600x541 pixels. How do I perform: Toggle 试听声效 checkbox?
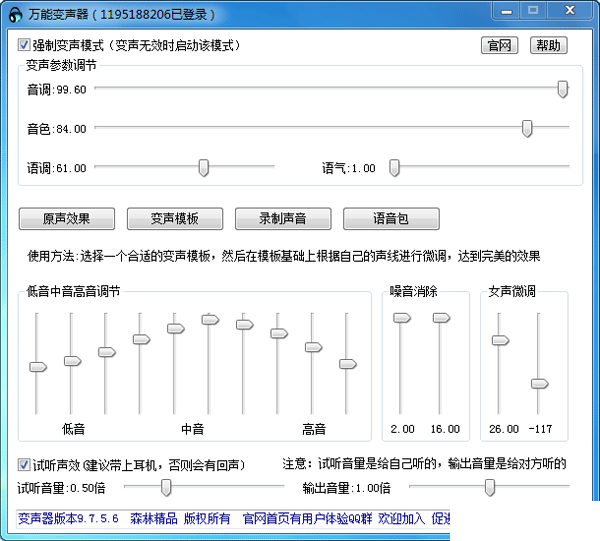(x=23, y=465)
